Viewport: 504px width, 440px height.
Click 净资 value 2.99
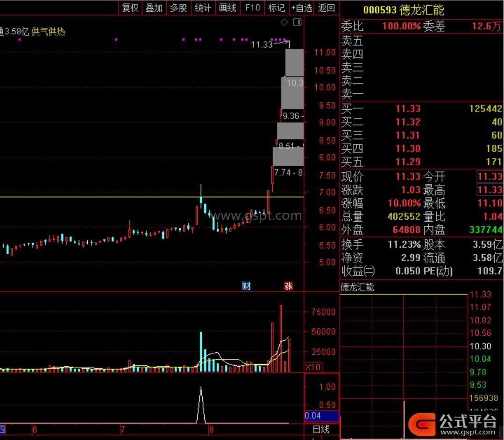pyautogui.click(x=411, y=258)
